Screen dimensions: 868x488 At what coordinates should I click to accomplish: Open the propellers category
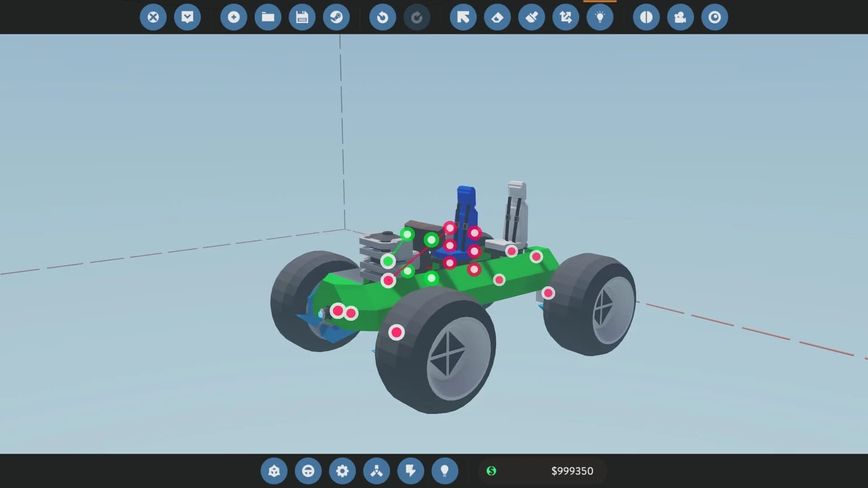pyautogui.click(x=377, y=471)
